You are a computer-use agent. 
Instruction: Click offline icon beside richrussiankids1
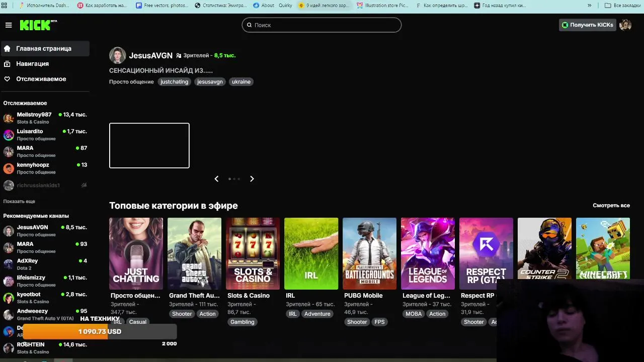click(x=84, y=186)
